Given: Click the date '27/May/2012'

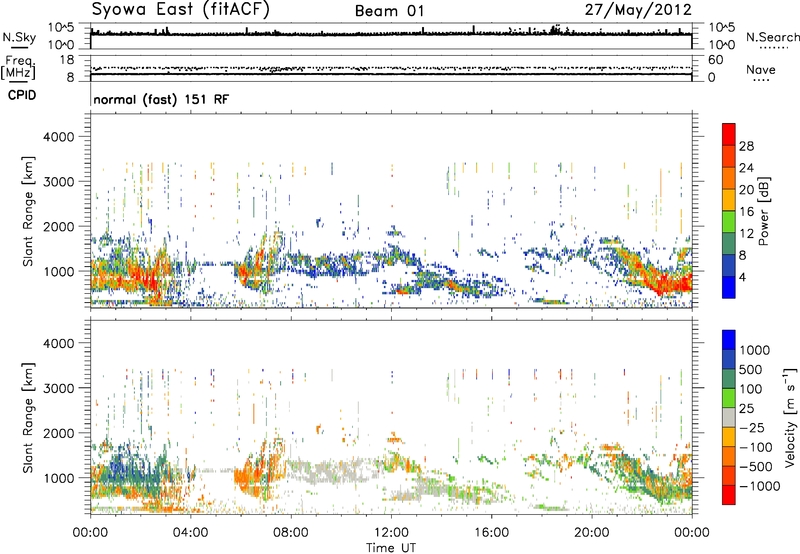Looking at the screenshot, I should 638,10.
